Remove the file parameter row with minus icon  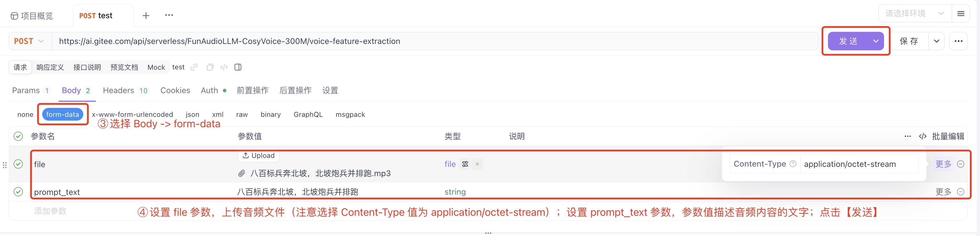(961, 164)
